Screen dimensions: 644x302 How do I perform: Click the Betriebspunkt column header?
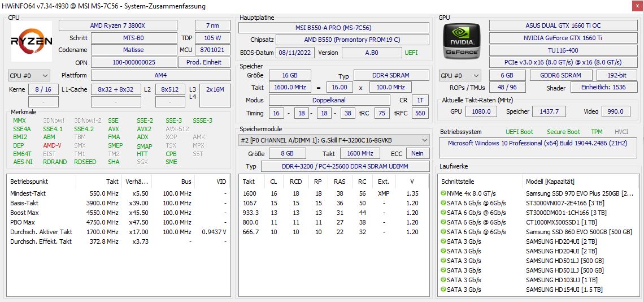(x=41, y=182)
